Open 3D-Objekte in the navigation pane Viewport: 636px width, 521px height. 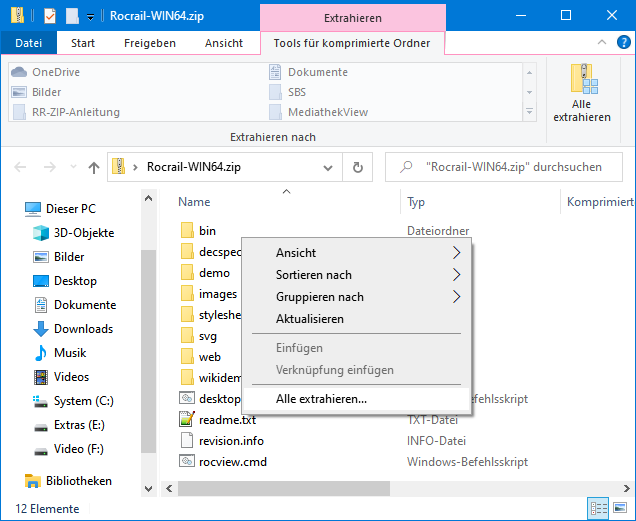[84, 233]
